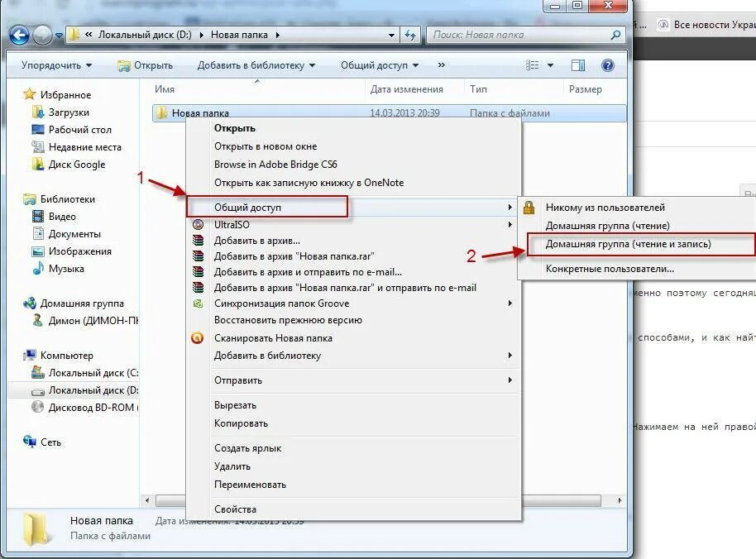The height and width of the screenshot is (559, 756).
Task: Click the Back navigation arrow
Action: click(x=19, y=35)
